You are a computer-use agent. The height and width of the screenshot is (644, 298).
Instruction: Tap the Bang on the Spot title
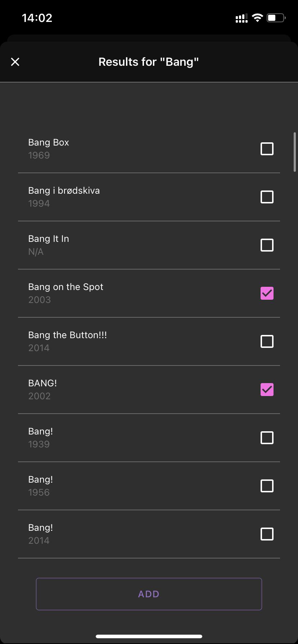coord(66,287)
